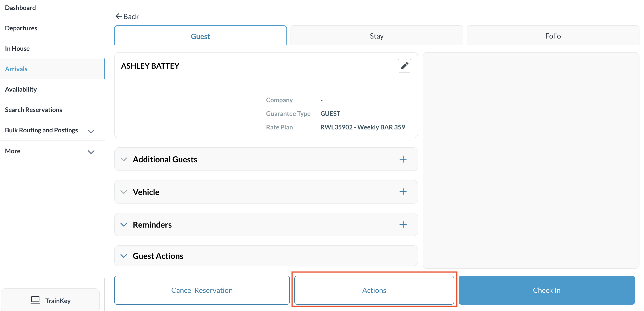The image size is (644, 311).
Task: Collapse the Reminders section chevron
Action: click(x=124, y=224)
